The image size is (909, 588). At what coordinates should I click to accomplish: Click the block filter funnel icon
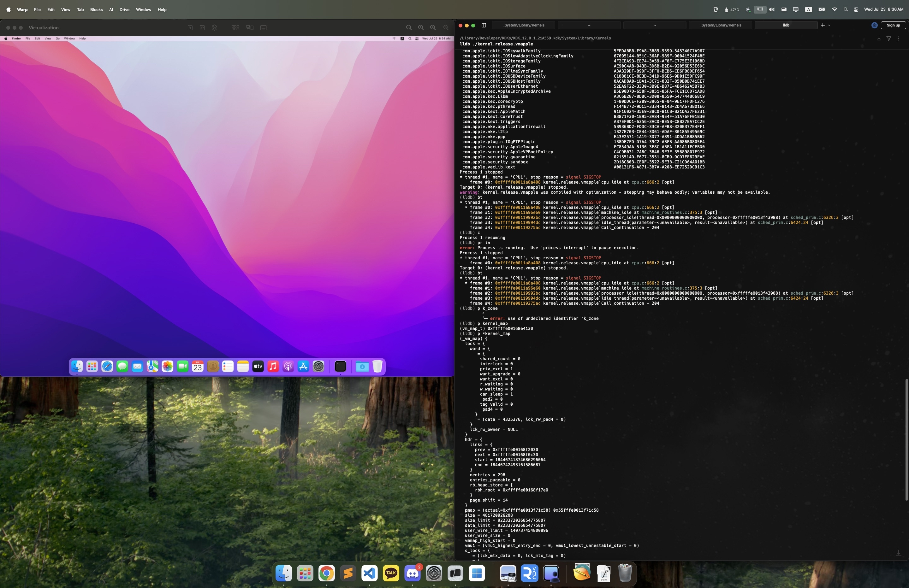tap(889, 38)
